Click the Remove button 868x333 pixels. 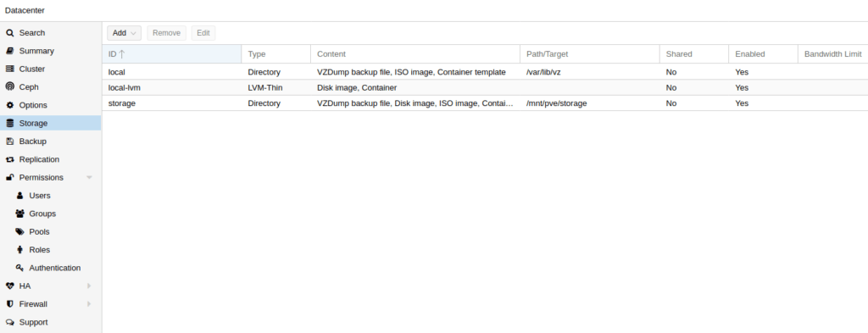167,33
